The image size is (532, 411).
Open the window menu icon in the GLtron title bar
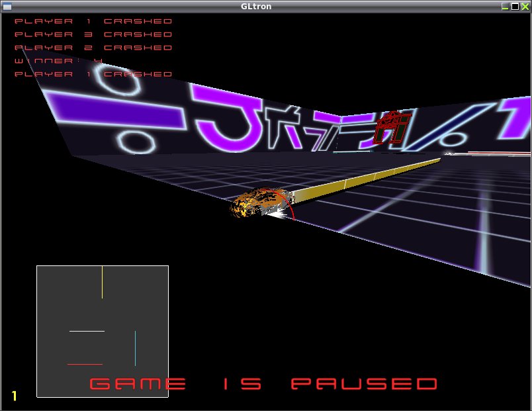[7, 7]
